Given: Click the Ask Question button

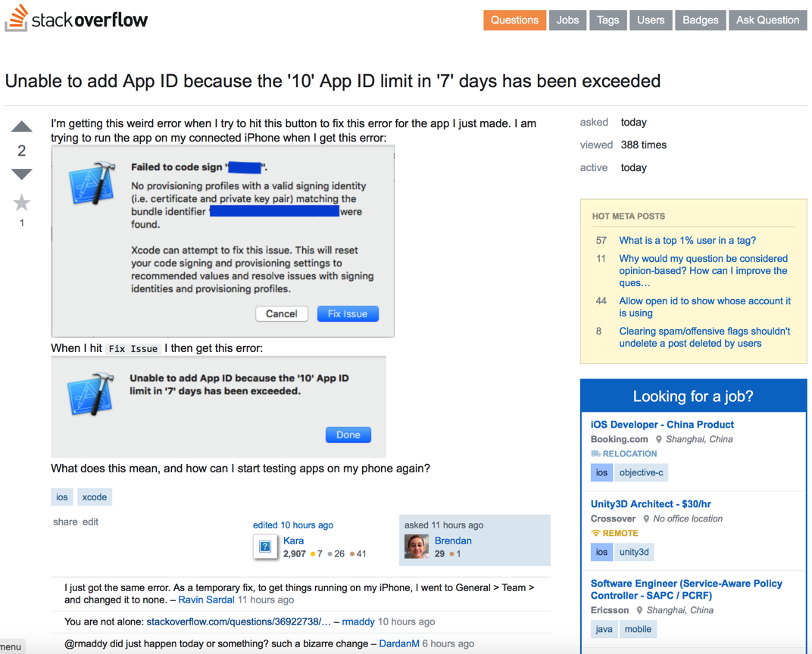Looking at the screenshot, I should point(767,20).
